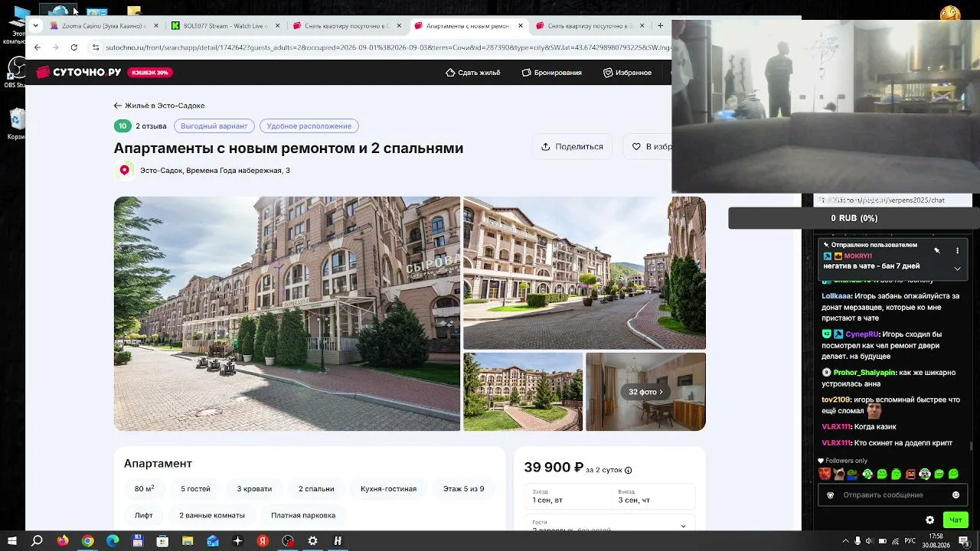
Task: Open Microsoft Edge from the taskbar
Action: click(x=113, y=541)
